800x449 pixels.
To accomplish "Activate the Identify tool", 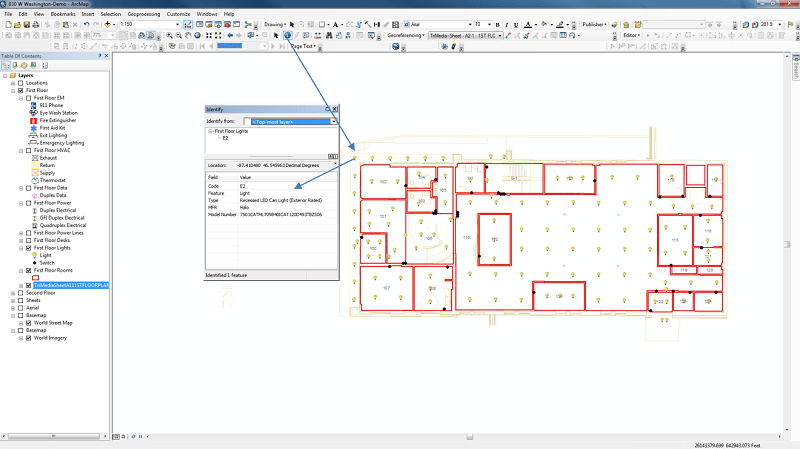I will click(287, 35).
